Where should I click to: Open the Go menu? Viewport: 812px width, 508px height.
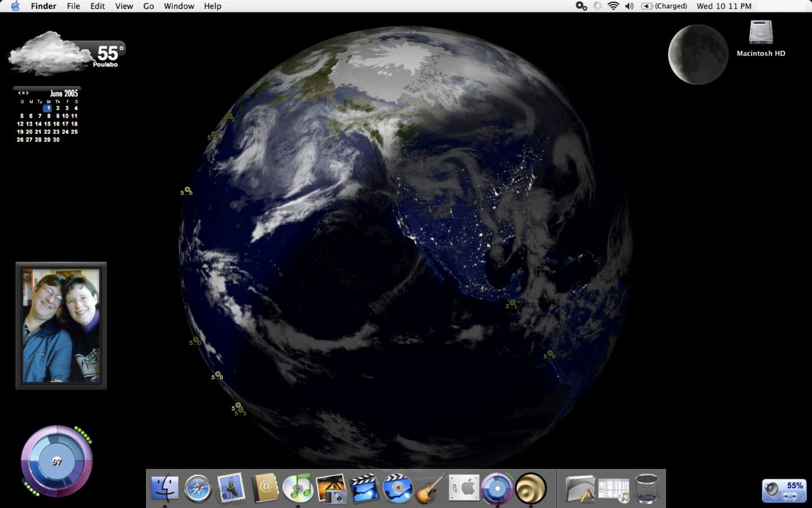pyautogui.click(x=149, y=6)
